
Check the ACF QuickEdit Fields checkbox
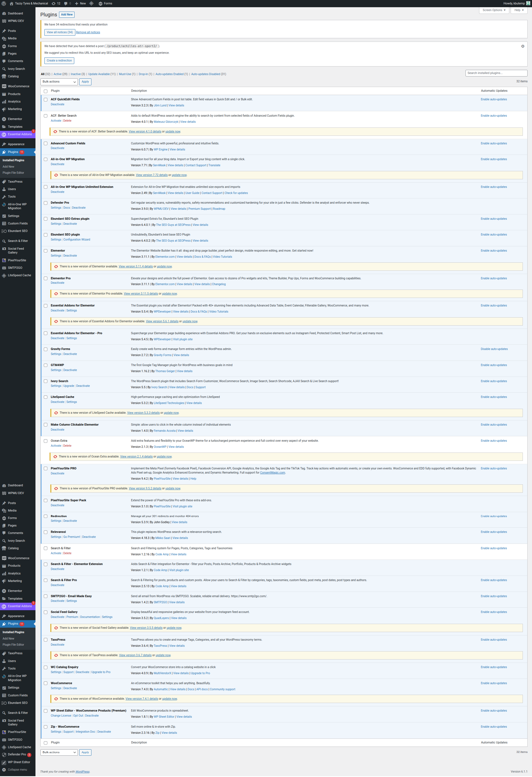click(45, 100)
